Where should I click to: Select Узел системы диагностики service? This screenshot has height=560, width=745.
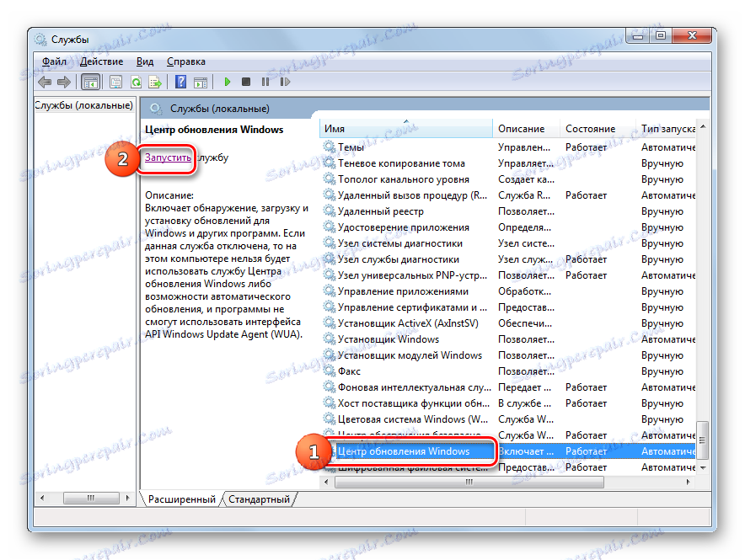coord(507,243)
